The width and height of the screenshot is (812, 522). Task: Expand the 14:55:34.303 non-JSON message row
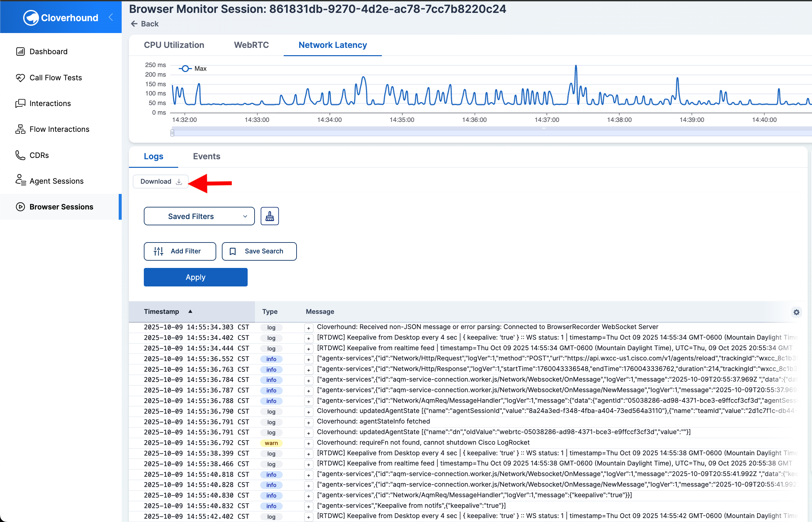point(308,328)
